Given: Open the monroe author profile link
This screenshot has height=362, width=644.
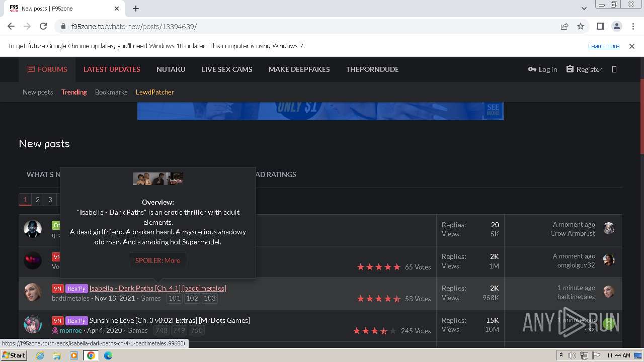Looking at the screenshot, I should [x=70, y=330].
